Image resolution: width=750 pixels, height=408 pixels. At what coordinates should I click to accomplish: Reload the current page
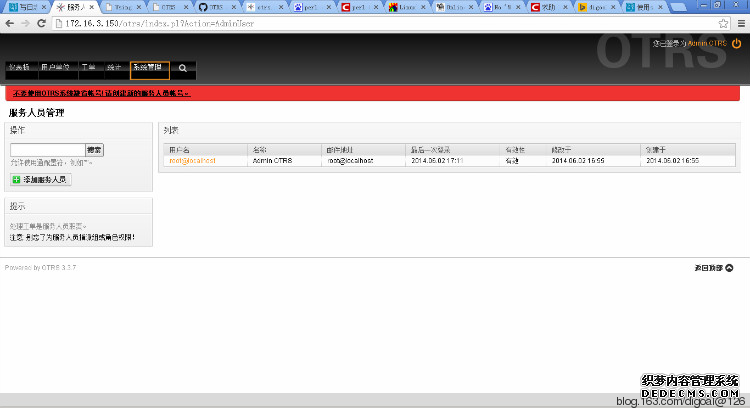[x=42, y=23]
